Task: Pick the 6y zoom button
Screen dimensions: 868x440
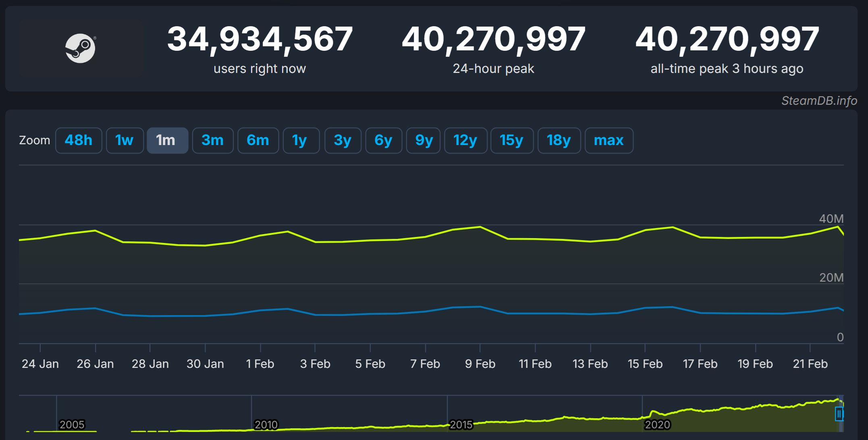Action: click(383, 140)
